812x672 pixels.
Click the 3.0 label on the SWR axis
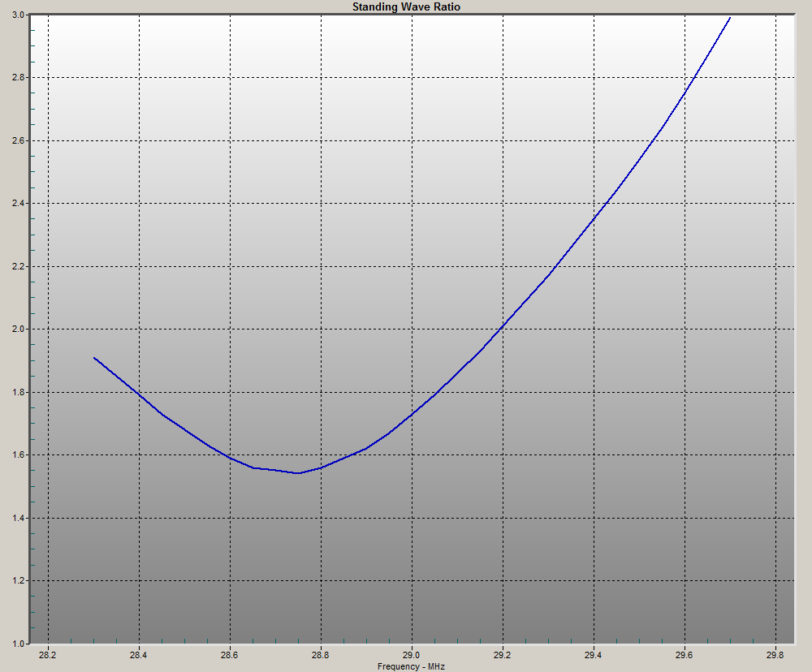[x=18, y=15]
